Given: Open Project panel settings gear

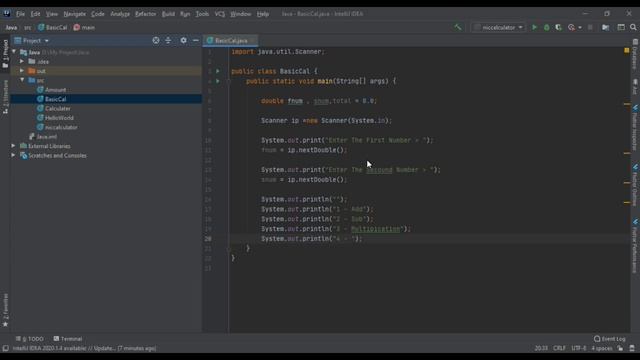Looking at the screenshot, I should [183, 40].
